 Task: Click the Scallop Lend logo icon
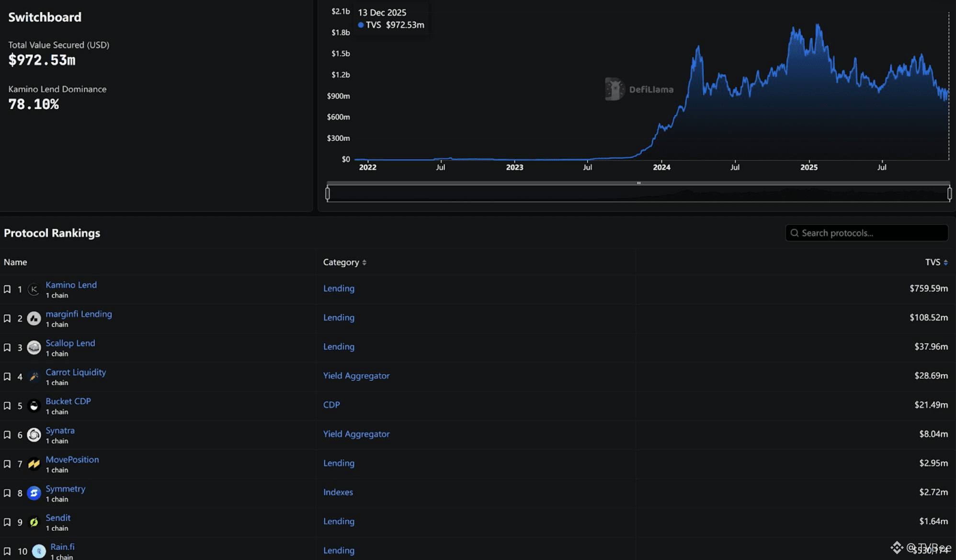point(34,347)
